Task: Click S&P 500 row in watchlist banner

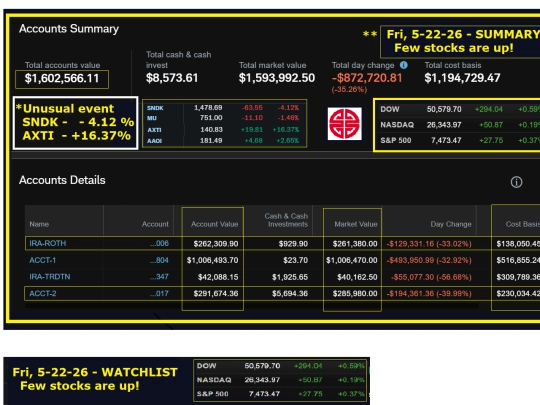Action: pos(280,394)
